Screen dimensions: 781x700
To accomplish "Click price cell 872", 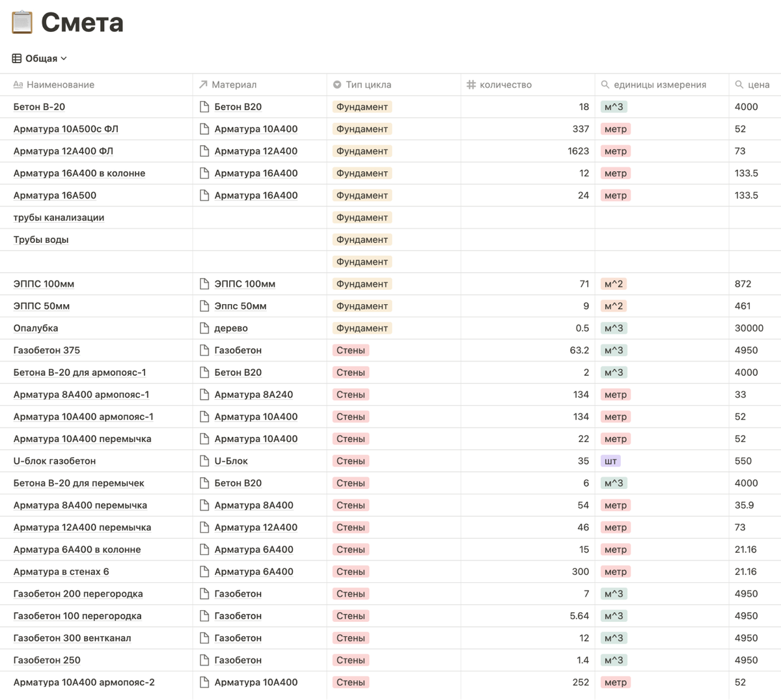I will (755, 284).
